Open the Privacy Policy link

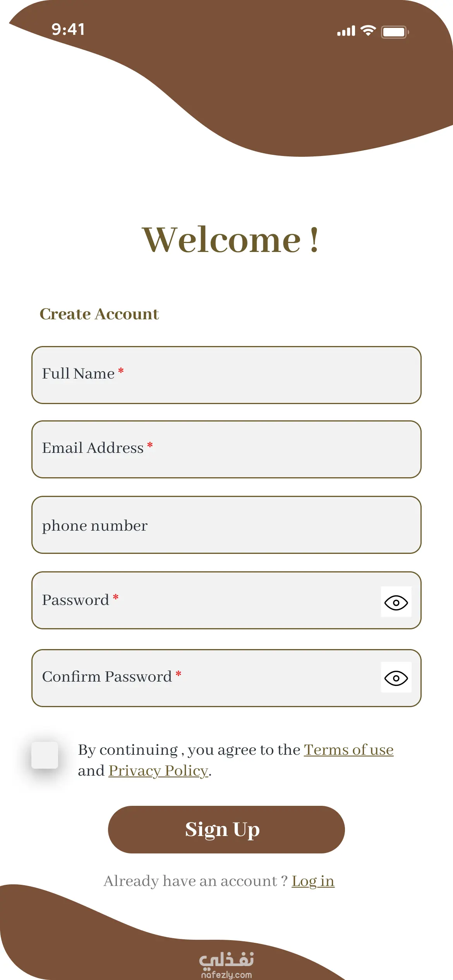coord(158,771)
